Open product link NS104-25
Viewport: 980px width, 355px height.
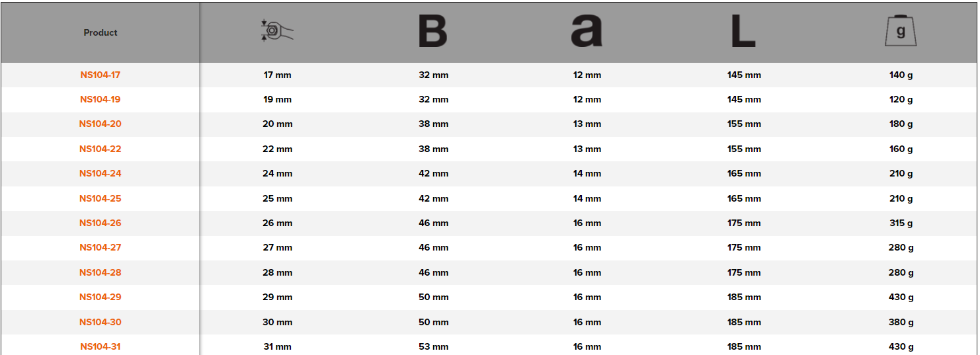tap(101, 198)
